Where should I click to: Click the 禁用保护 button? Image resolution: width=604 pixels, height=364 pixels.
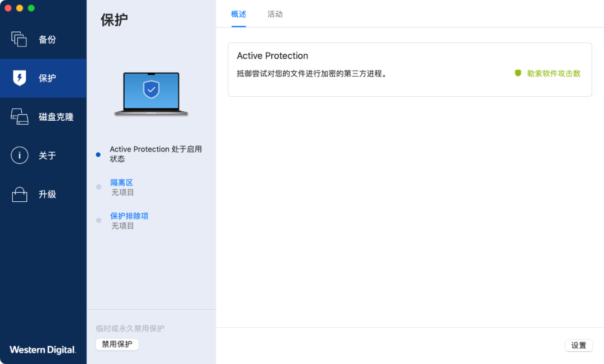pos(117,344)
